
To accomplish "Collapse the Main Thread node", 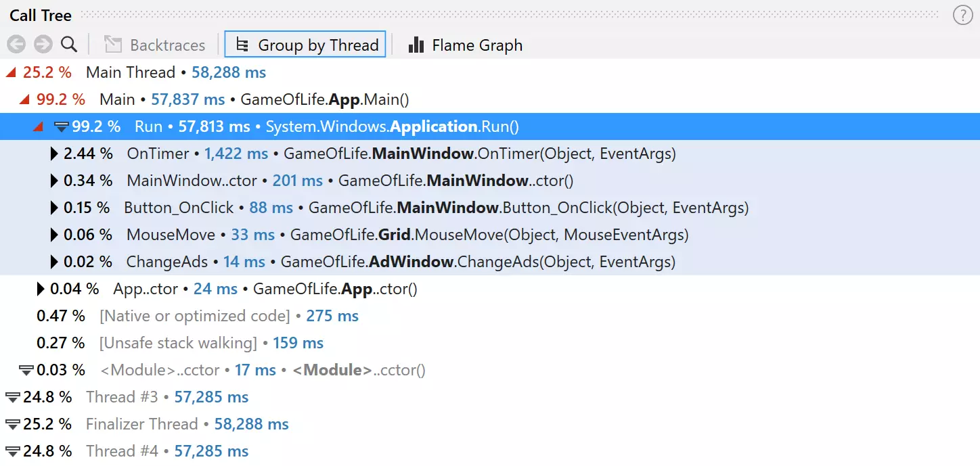I will click(x=12, y=72).
